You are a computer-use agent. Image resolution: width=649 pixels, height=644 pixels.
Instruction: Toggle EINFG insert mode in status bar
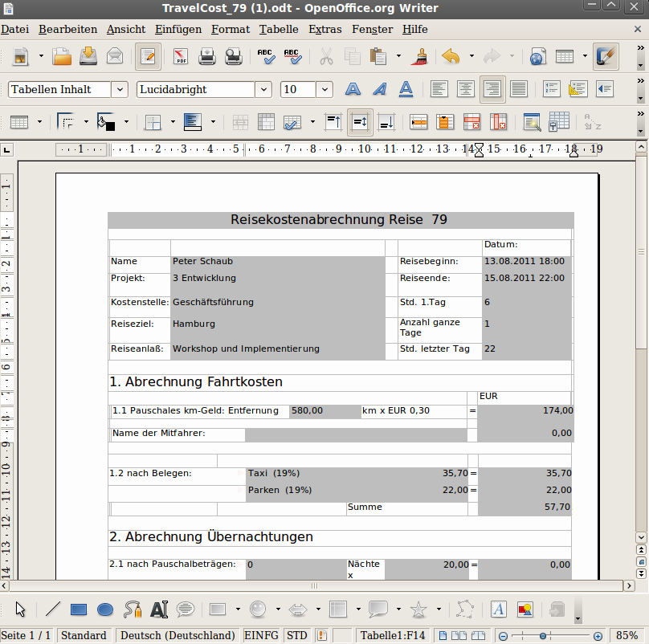(261, 635)
